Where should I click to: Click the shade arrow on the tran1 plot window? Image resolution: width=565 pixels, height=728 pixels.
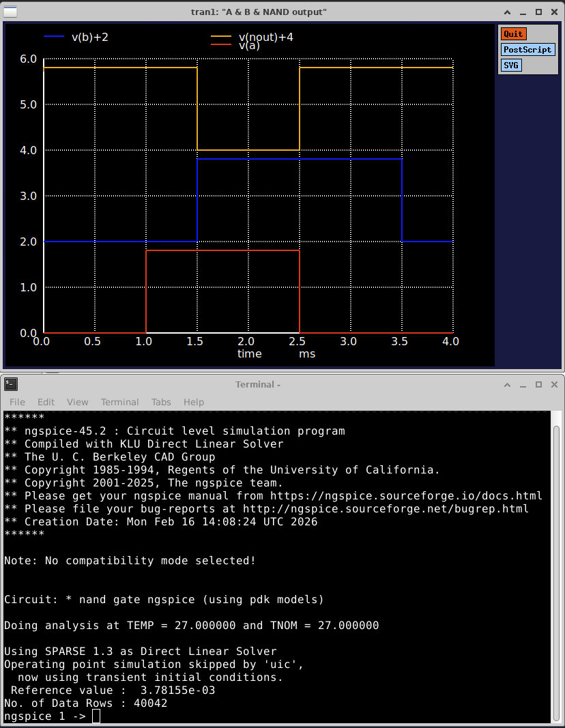point(507,12)
